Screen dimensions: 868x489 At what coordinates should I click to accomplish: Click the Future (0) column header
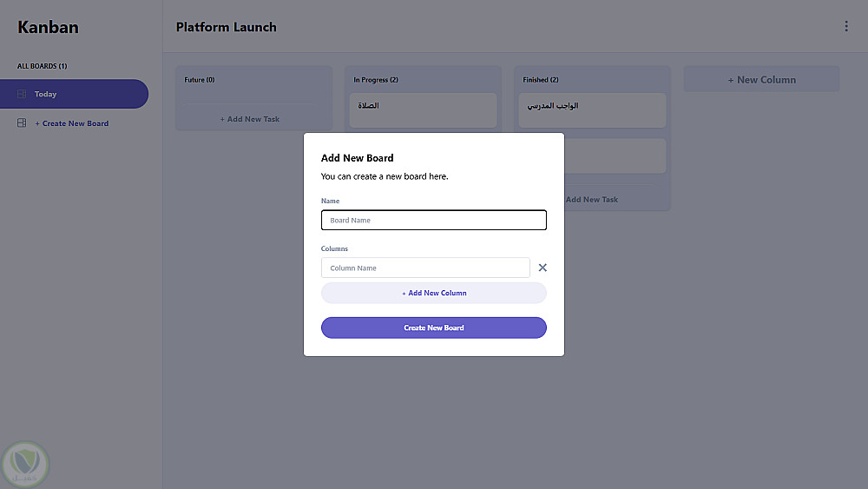(x=200, y=80)
